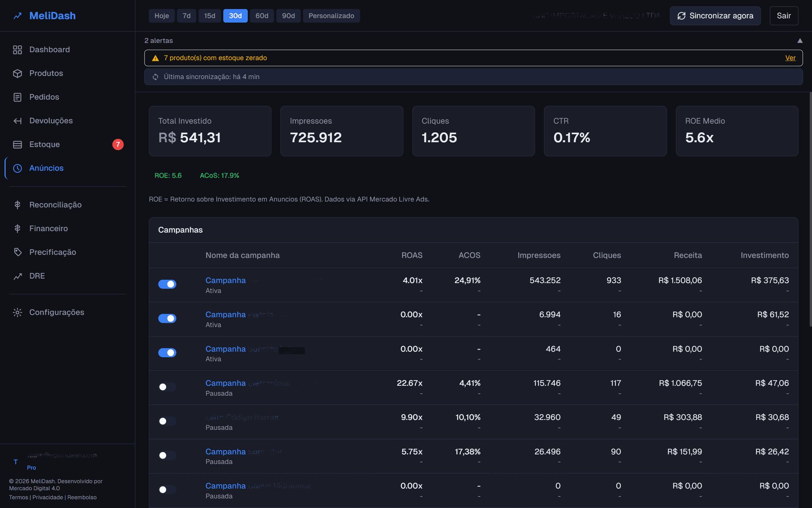Image resolution: width=812 pixels, height=508 pixels.
Task: Open the DRE chart icon
Action: tap(17, 276)
